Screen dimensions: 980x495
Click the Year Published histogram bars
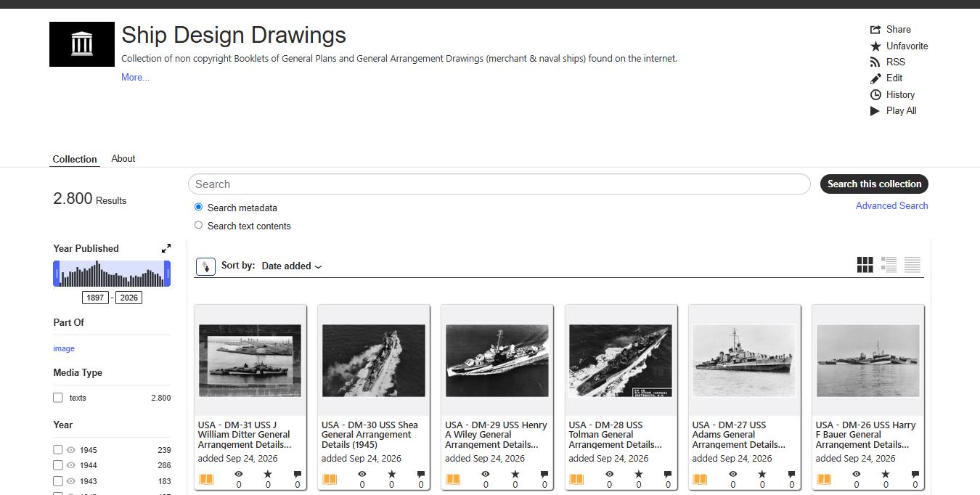[112, 274]
